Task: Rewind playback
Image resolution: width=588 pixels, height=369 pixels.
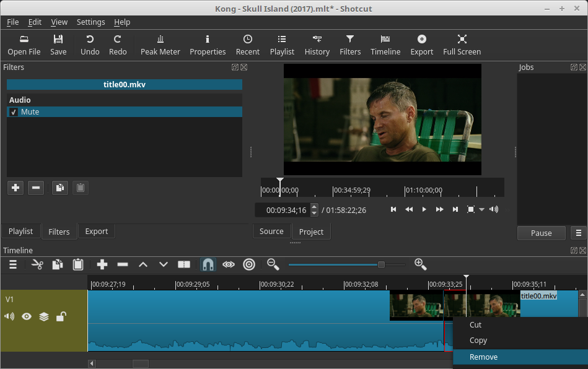Action: 409,209
